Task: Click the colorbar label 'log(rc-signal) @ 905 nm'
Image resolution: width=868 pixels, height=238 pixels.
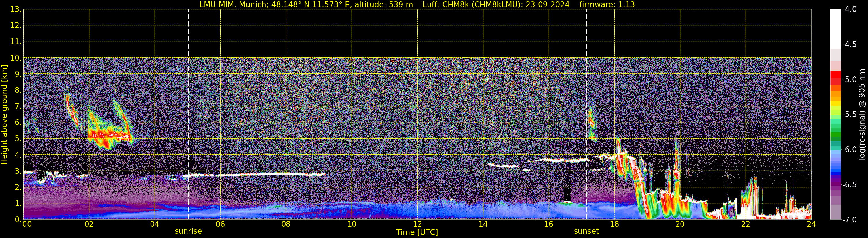Action: click(x=862, y=114)
